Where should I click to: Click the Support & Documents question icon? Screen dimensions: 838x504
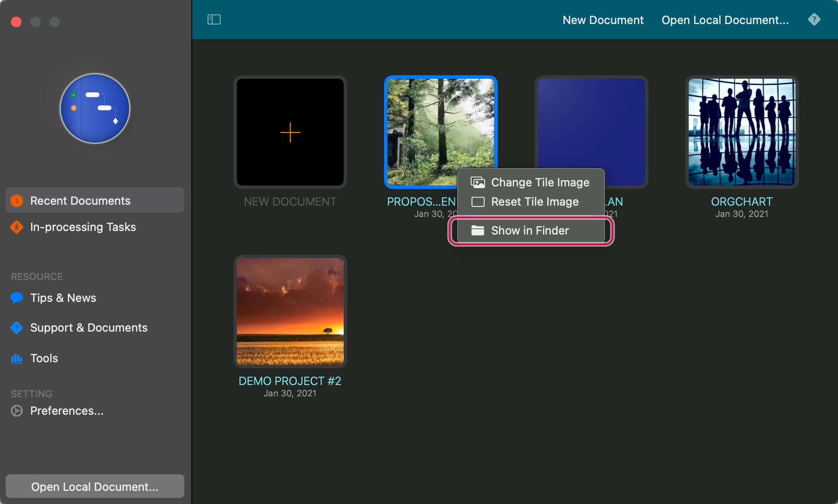point(17,328)
